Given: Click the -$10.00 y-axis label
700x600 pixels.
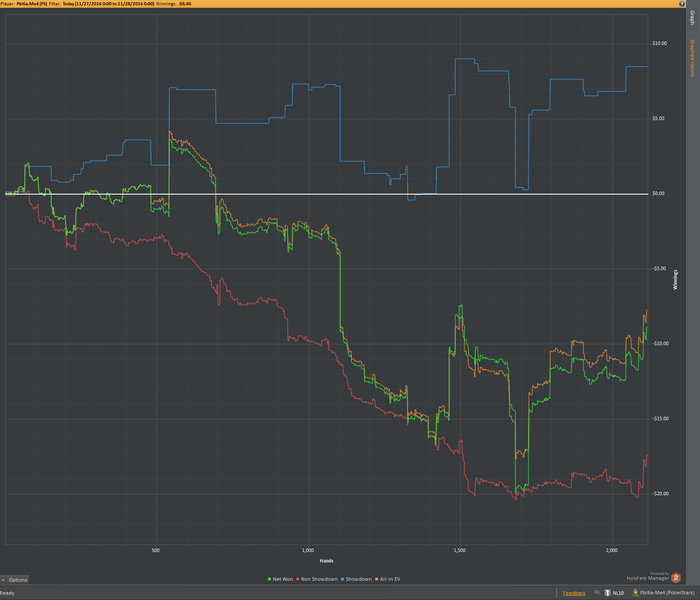Looking at the screenshot, I should click(x=660, y=343).
